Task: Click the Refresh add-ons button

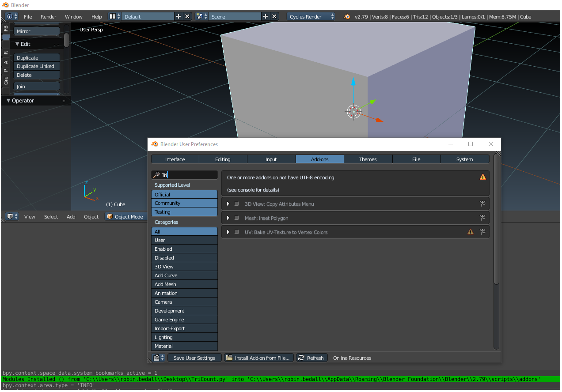Action: click(312, 358)
